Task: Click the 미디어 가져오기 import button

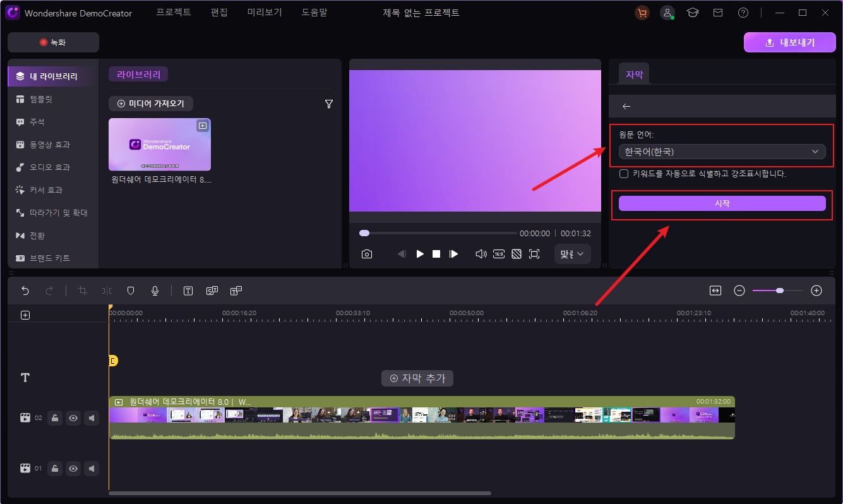Action: click(x=151, y=104)
